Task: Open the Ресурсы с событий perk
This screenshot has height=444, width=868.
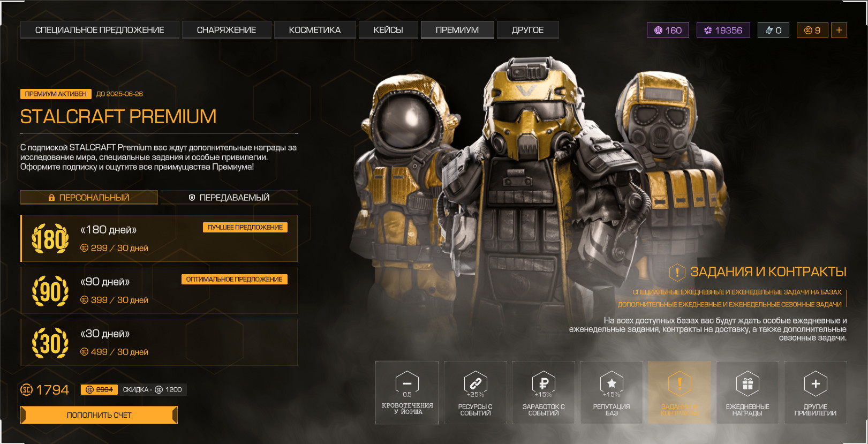Action: (475, 393)
